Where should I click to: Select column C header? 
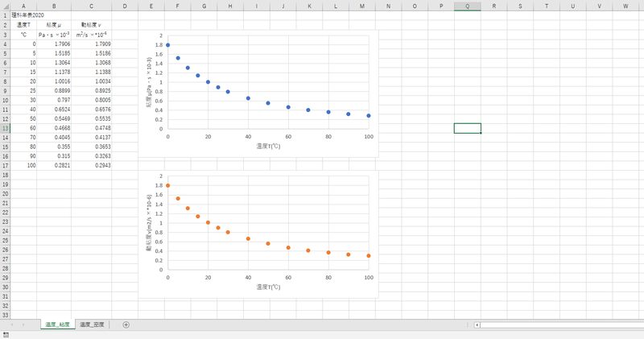[x=91, y=6]
